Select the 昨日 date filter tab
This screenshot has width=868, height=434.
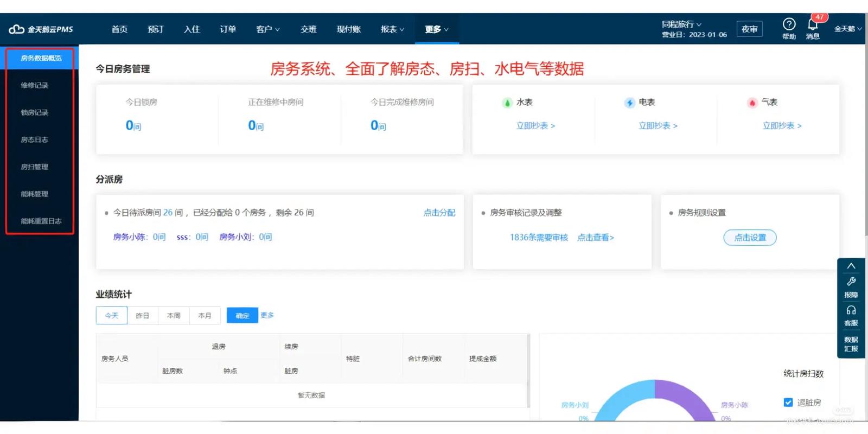click(143, 315)
